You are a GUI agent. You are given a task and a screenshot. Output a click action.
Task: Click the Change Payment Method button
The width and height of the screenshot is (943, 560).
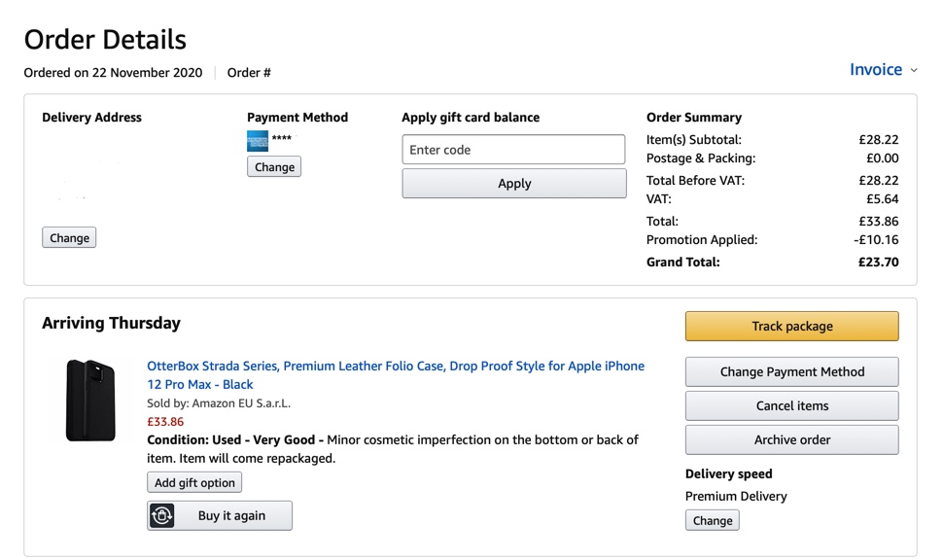791,371
